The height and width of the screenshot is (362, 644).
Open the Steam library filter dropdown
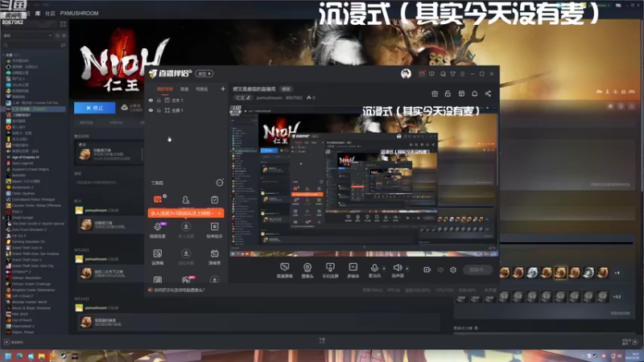click(x=27, y=35)
